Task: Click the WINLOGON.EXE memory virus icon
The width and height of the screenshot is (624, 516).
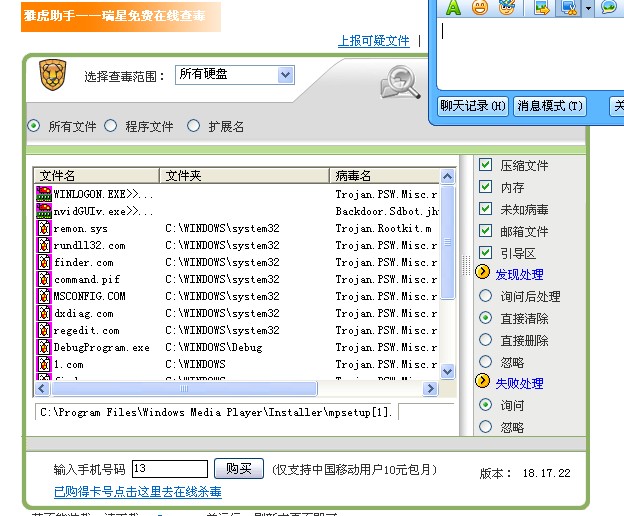Action: tap(44, 194)
